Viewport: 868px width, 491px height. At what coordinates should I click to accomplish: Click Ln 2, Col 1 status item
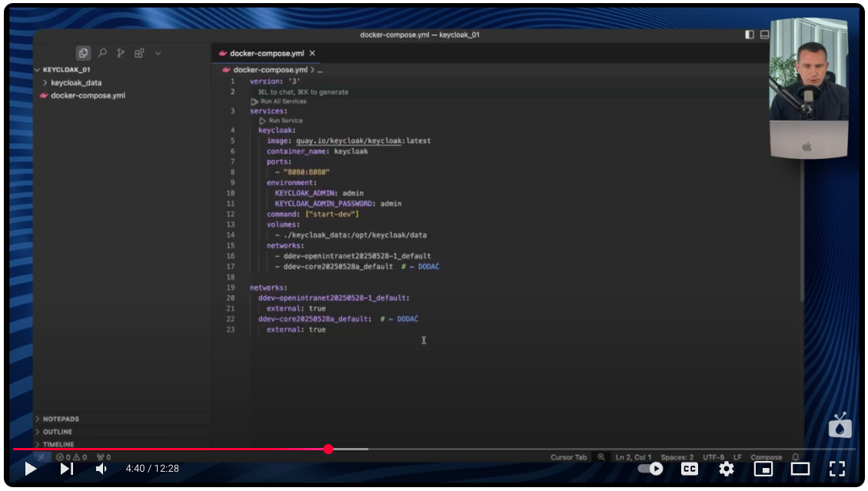tap(634, 457)
